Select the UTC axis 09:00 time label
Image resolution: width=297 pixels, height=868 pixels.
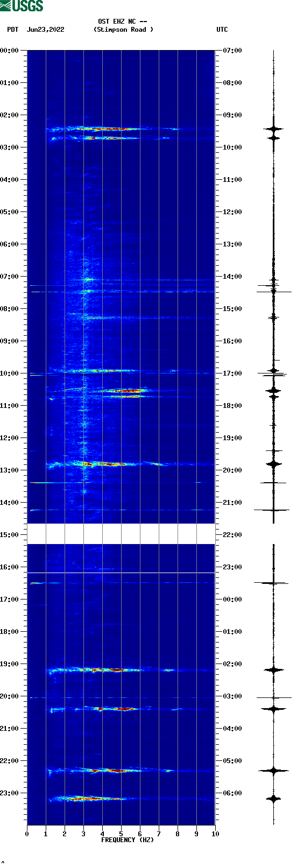pyautogui.click(x=232, y=115)
